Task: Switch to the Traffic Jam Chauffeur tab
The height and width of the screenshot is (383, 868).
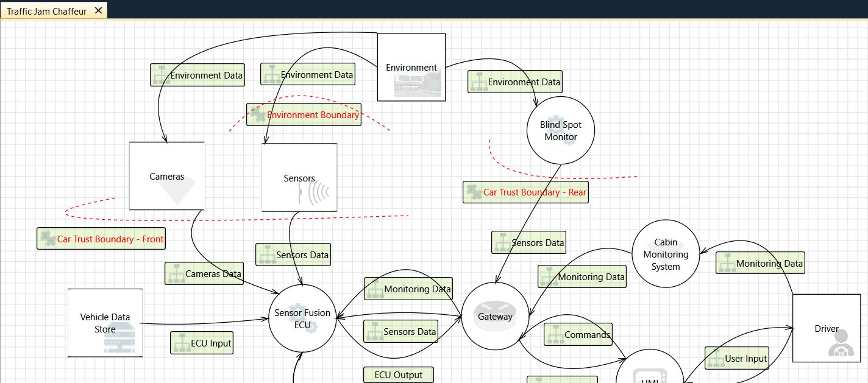Action: pos(46,11)
